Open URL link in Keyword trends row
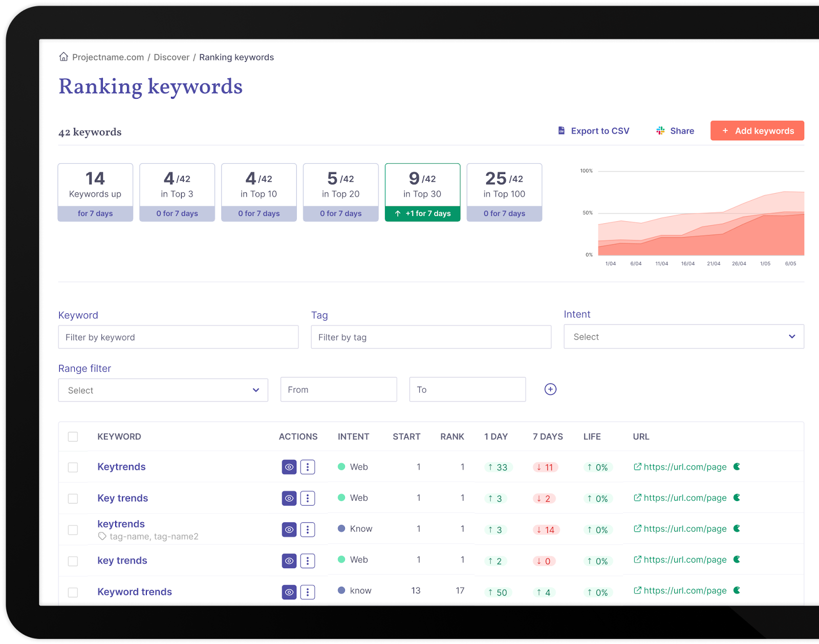 click(680, 590)
